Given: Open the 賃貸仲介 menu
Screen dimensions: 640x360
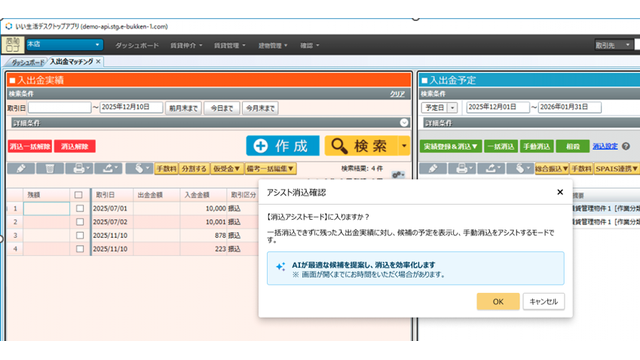Looking at the screenshot, I should pos(186,45).
